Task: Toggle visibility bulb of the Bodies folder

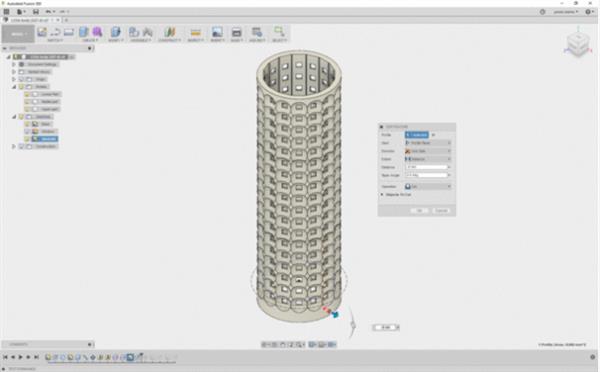Action: point(21,87)
